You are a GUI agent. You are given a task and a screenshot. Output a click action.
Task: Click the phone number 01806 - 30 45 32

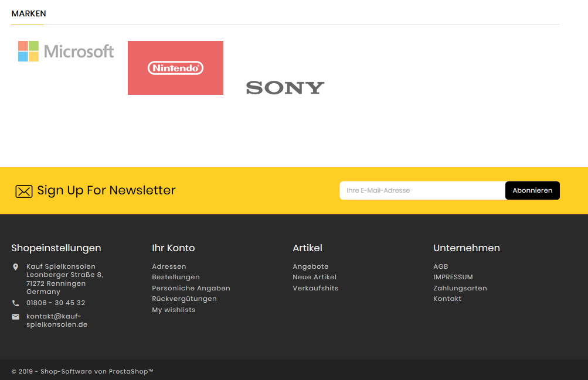(56, 303)
